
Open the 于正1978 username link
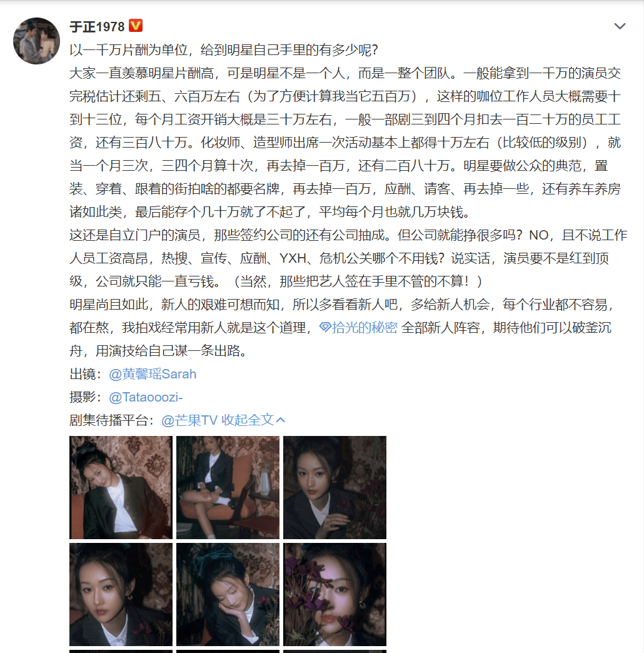pyautogui.click(x=97, y=27)
